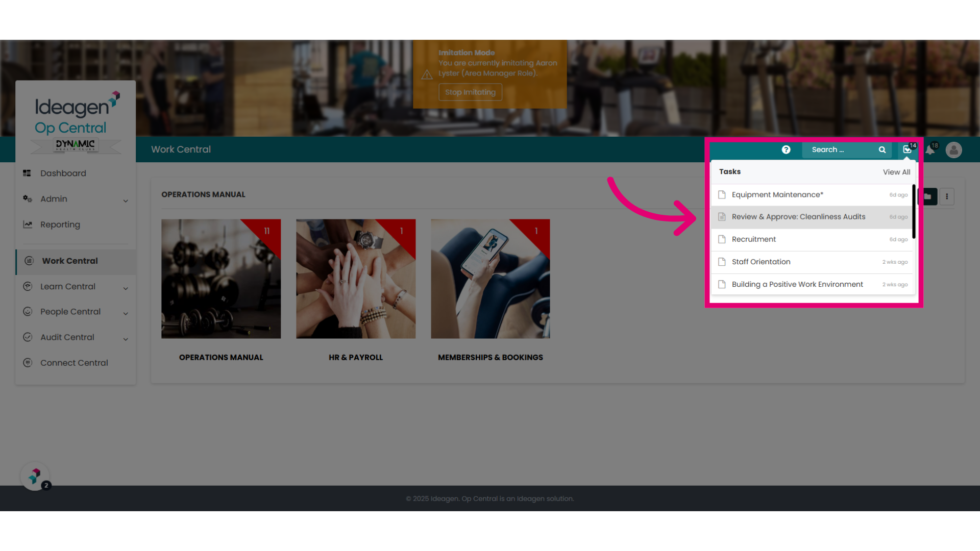Image resolution: width=980 pixels, height=551 pixels.
Task: Open Building a Positive Work Environment task
Action: click(813, 284)
